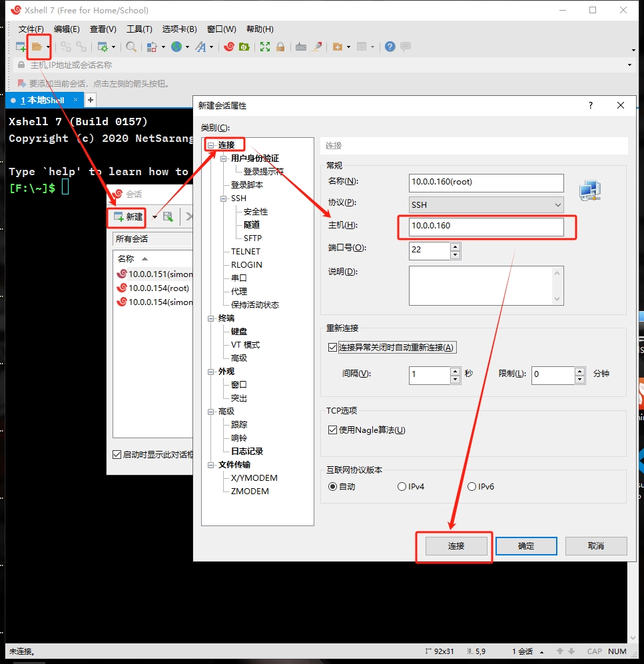Click the 说明 description text area
Screen dimensions: 644x664
tap(486, 286)
